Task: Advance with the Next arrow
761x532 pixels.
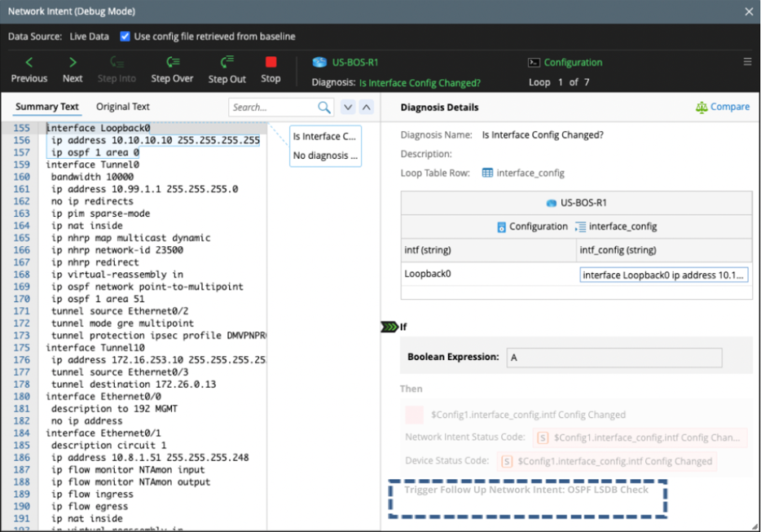Action: pos(73,70)
